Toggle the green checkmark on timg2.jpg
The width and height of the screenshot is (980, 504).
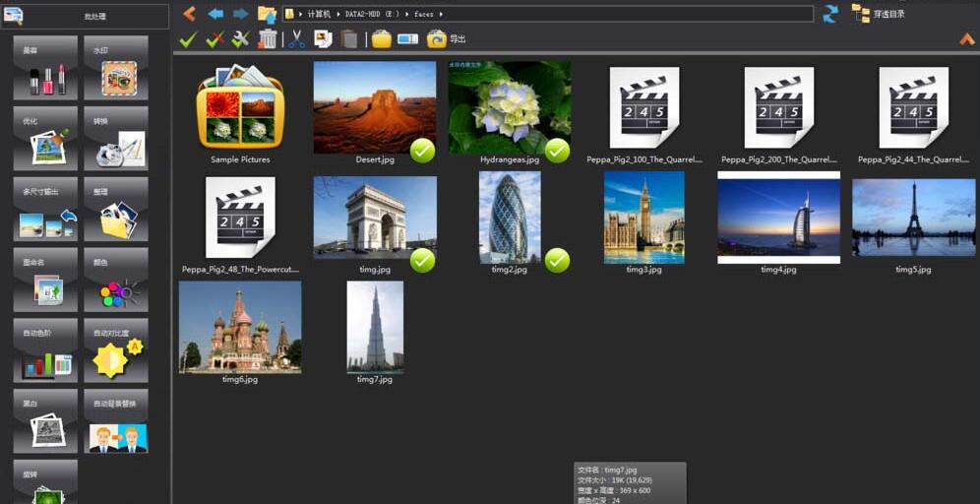[557, 260]
